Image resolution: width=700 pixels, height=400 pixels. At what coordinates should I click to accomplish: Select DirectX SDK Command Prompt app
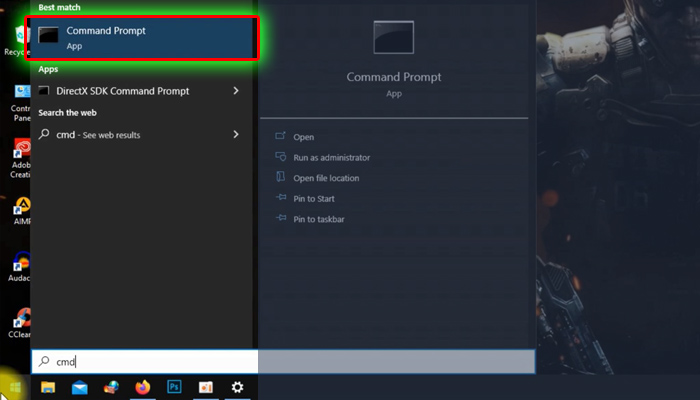click(x=127, y=91)
